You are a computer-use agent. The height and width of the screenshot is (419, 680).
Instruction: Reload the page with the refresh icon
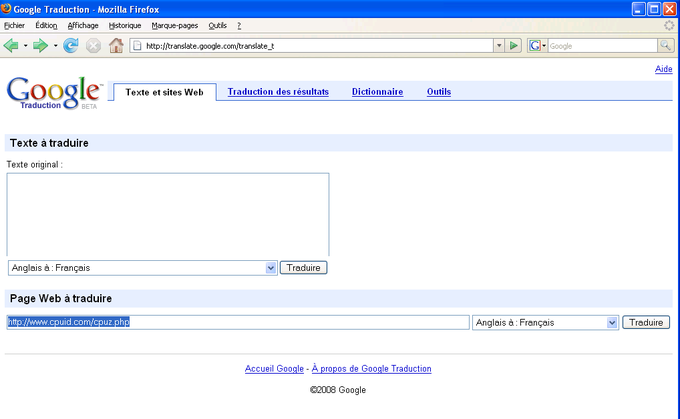71,46
